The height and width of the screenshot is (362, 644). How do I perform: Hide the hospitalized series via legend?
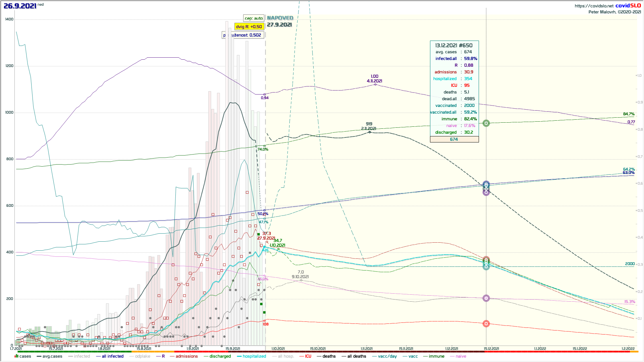254,356
